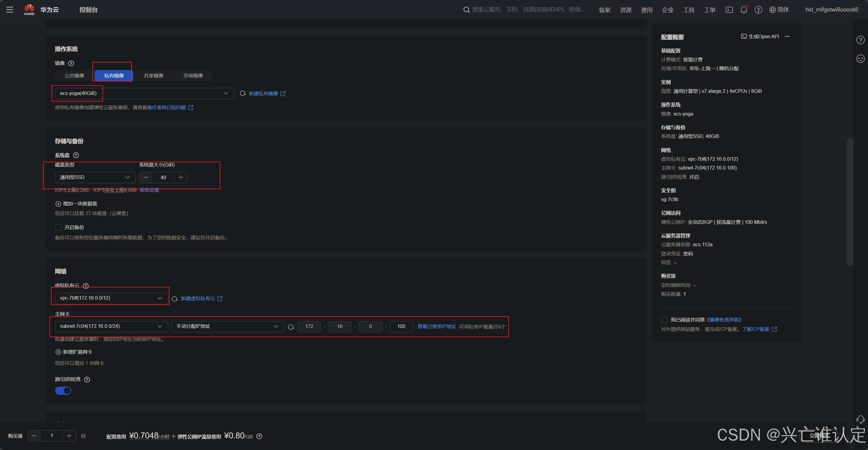Open the feedback smiley icon
Image resolution: width=868 pixels, height=450 pixels.
point(860,59)
